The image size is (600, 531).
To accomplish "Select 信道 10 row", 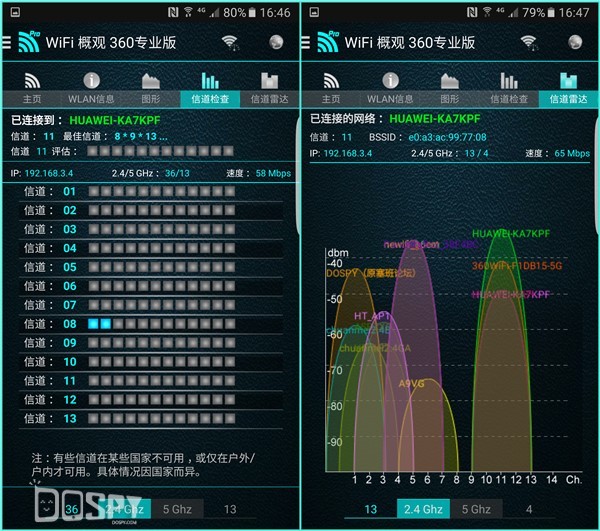I will tap(151, 362).
